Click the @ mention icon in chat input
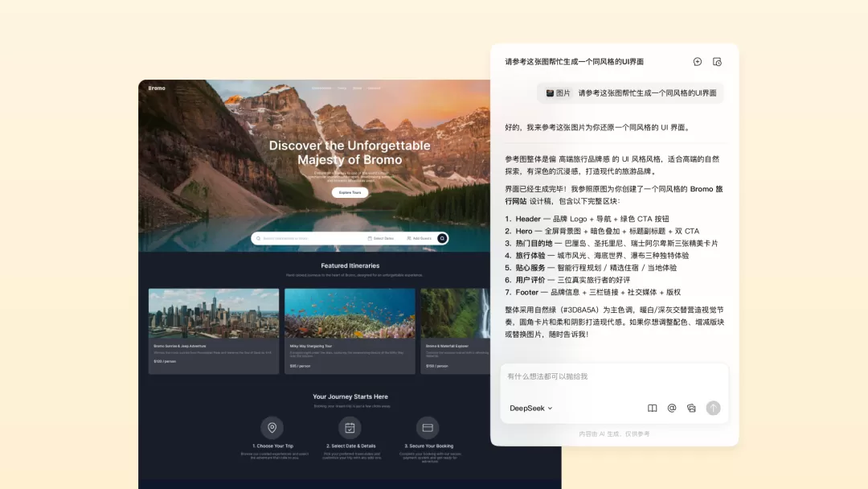The height and width of the screenshot is (489, 868). click(671, 408)
